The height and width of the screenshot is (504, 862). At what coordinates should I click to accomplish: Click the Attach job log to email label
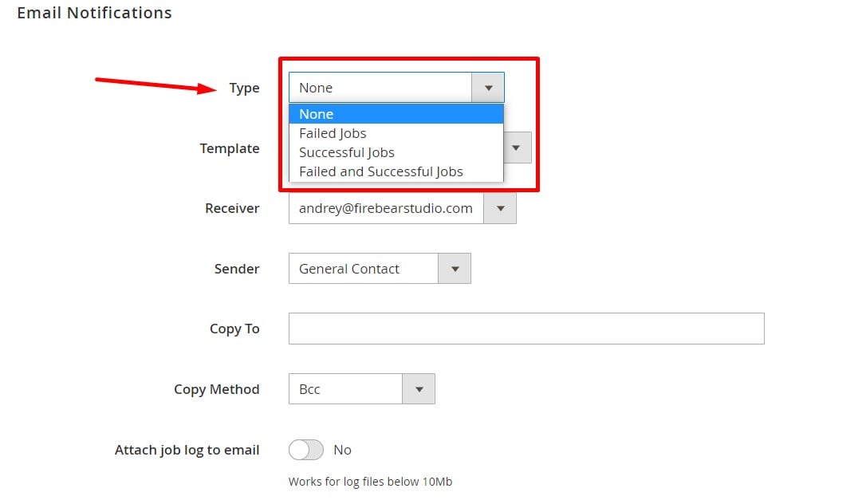tap(187, 450)
